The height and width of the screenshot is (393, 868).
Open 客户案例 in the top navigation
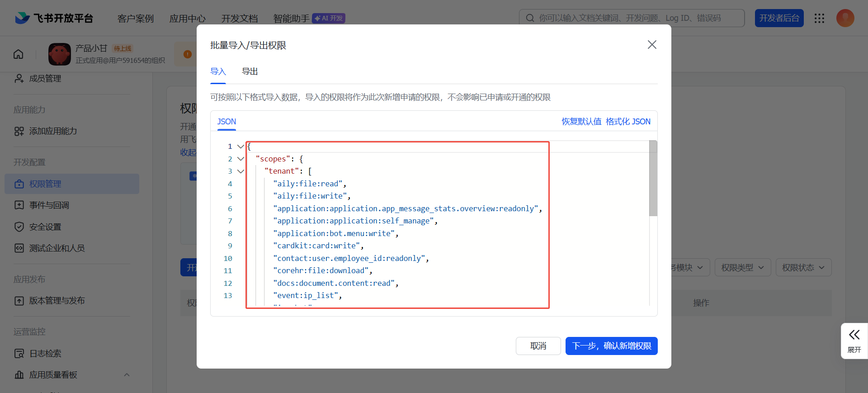(136, 19)
